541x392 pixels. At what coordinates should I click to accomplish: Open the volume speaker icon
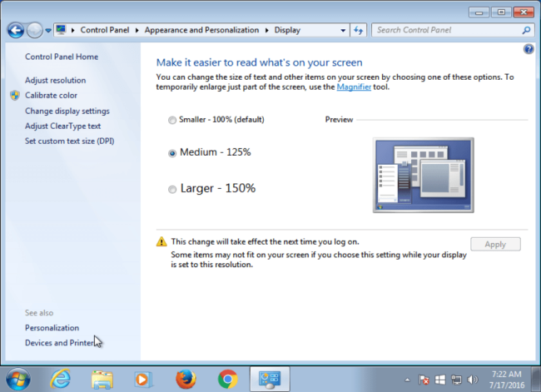click(x=472, y=380)
